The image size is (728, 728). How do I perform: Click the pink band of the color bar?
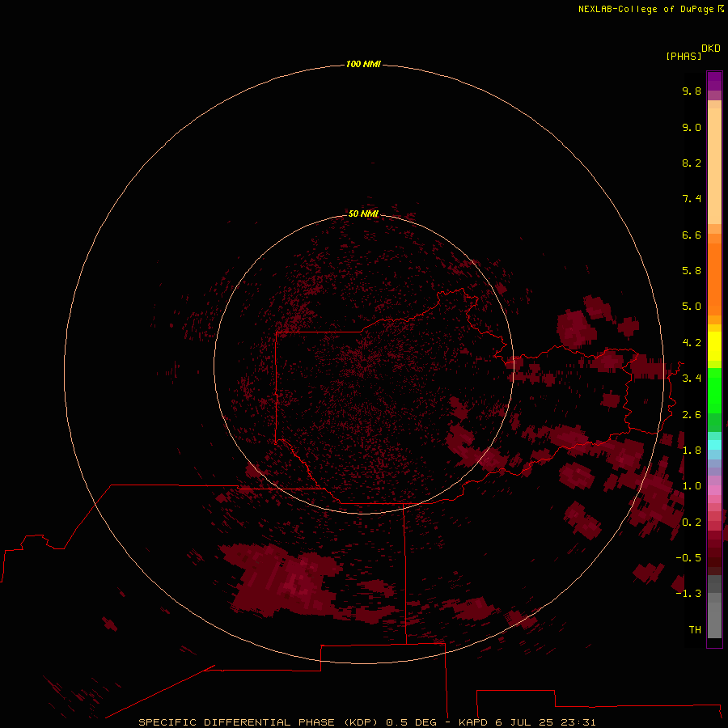pos(714,490)
